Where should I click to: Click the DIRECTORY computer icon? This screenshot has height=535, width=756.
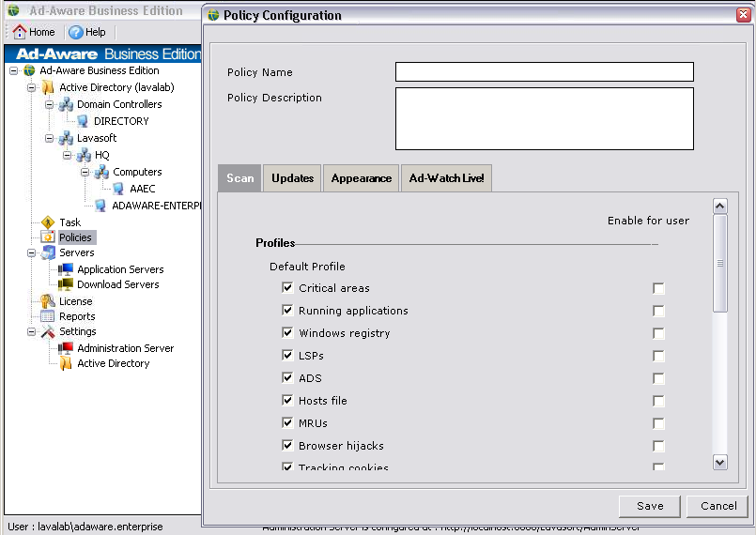[83, 121]
